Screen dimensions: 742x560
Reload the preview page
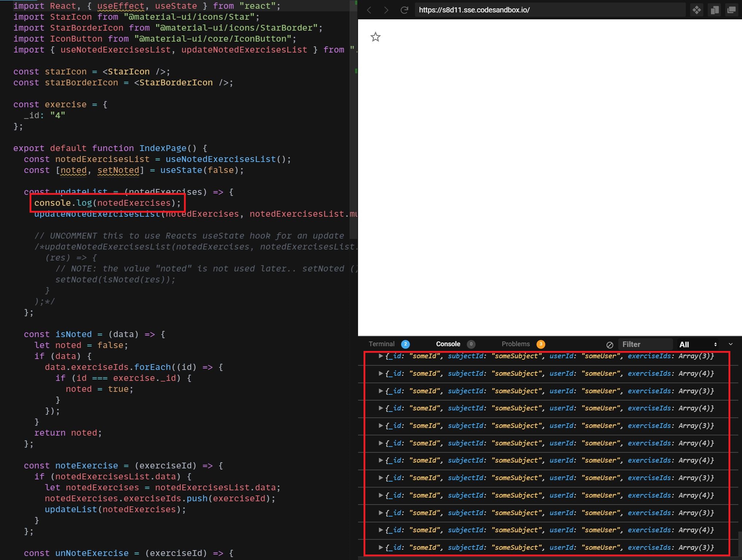pos(404,10)
